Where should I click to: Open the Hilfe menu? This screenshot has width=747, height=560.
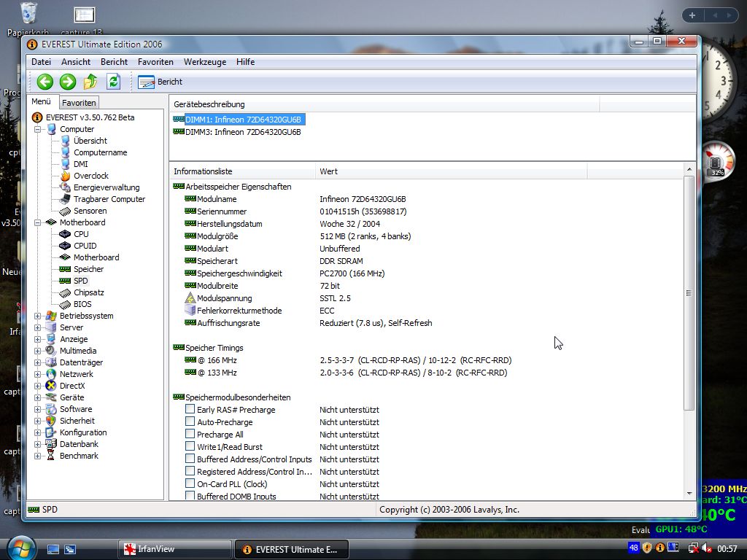click(245, 62)
